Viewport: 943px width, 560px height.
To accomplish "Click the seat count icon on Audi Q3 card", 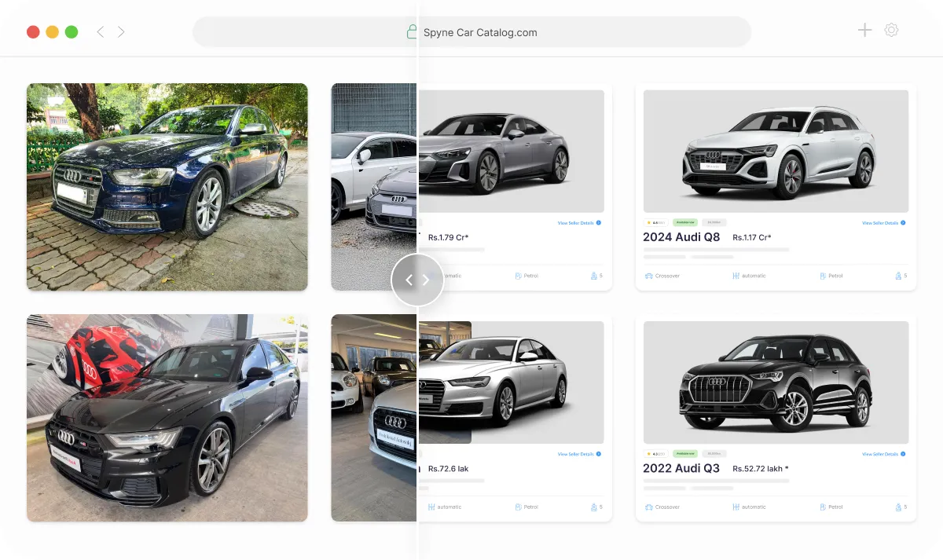I will [898, 507].
